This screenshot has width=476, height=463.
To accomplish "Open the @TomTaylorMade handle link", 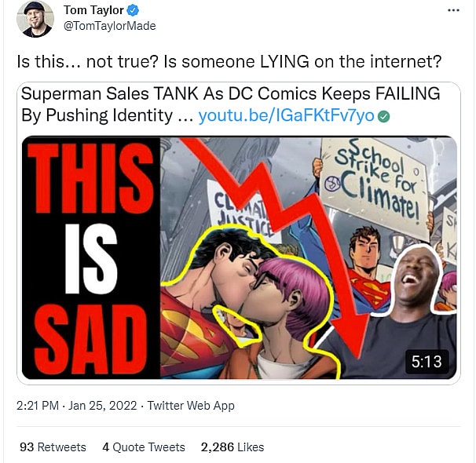I will (109, 26).
